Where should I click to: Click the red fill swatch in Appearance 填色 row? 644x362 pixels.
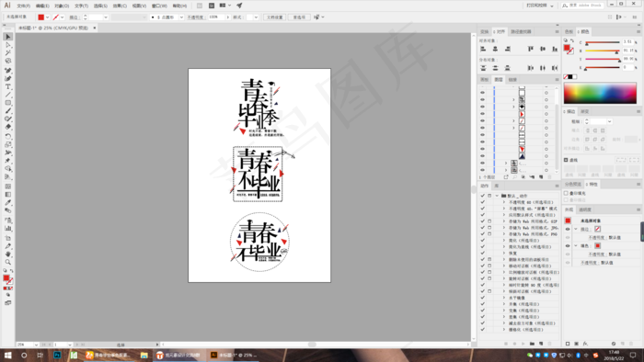597,246
